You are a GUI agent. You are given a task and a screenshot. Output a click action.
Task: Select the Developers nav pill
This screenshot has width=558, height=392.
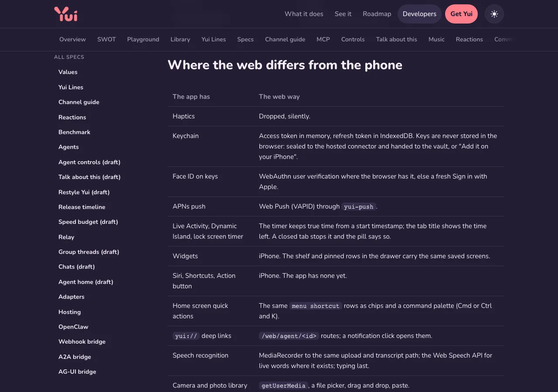(x=419, y=14)
